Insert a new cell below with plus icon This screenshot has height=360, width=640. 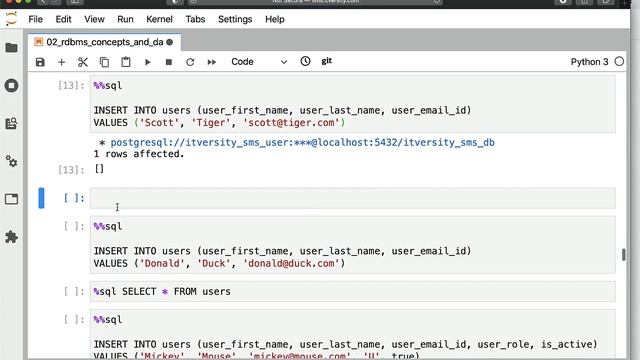61,62
